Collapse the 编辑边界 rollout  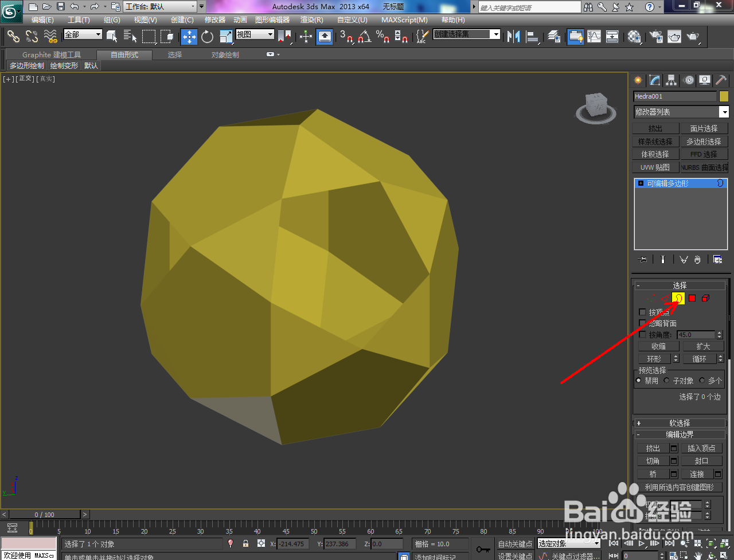[x=680, y=434]
